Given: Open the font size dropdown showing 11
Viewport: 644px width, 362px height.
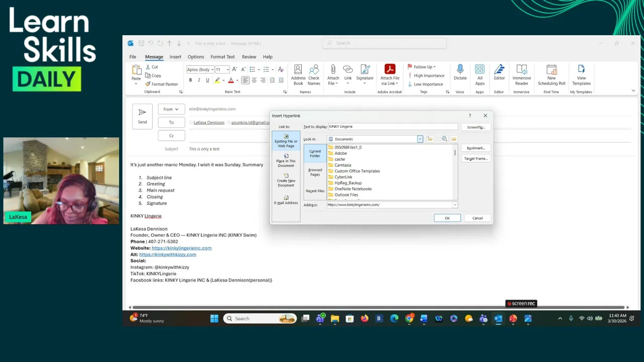Looking at the screenshot, I should pos(228,69).
